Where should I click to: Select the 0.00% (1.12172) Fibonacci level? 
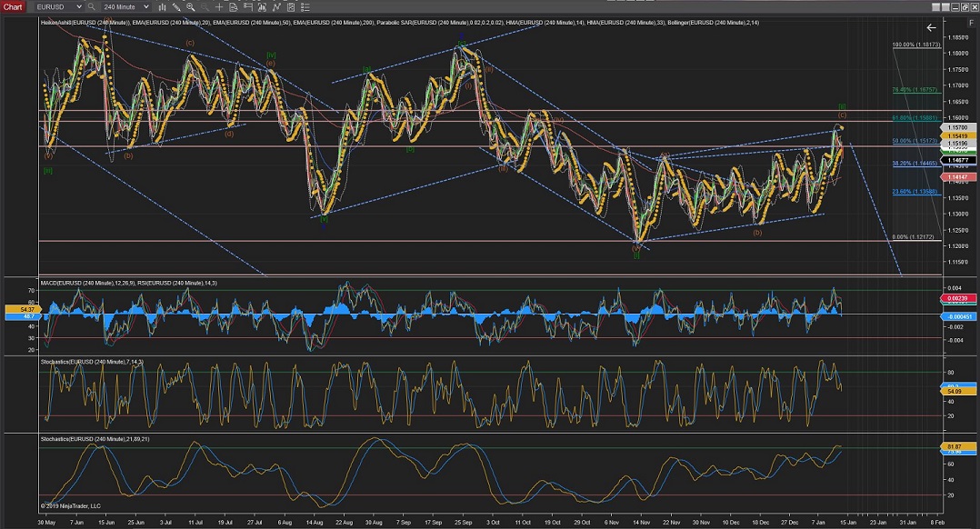914,237
